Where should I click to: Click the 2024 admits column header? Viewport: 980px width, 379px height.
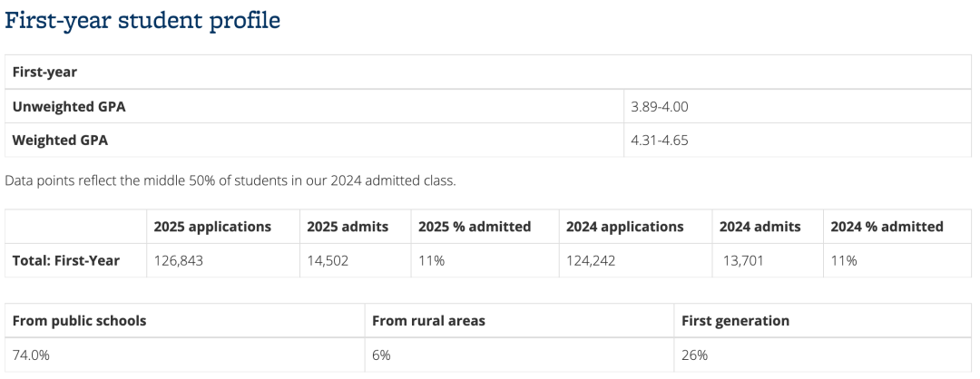point(760,227)
